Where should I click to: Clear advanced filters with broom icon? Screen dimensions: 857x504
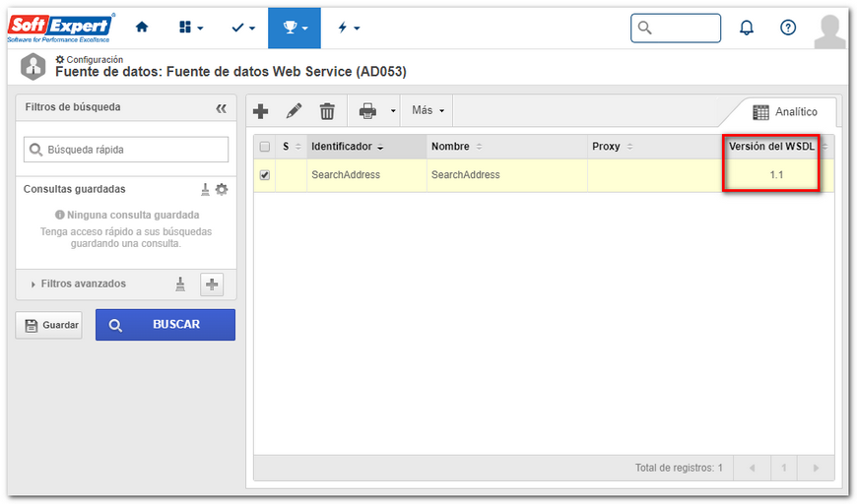[x=180, y=283]
